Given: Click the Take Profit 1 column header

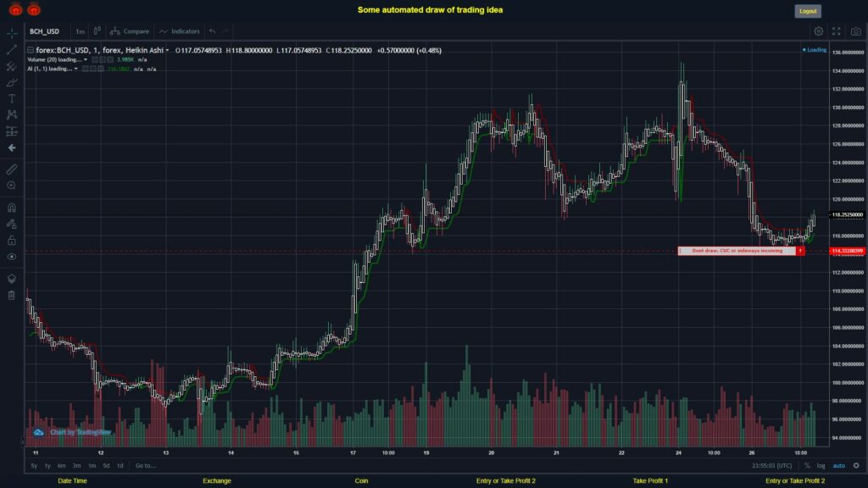Looking at the screenshot, I should pyautogui.click(x=650, y=481).
